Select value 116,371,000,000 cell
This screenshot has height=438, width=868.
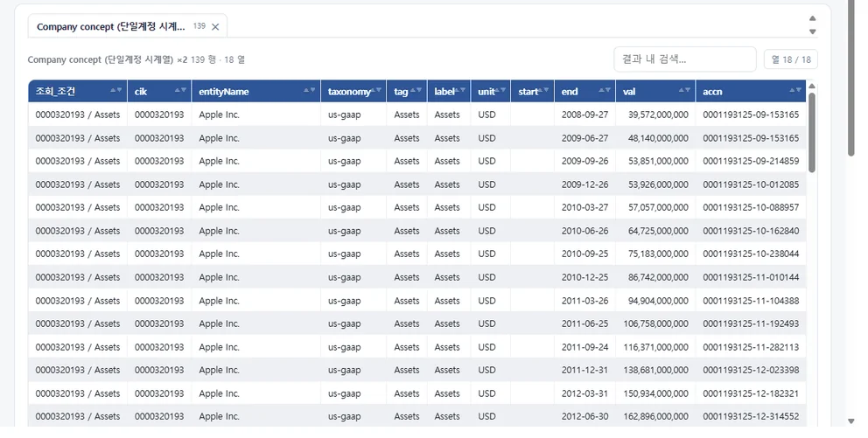point(655,347)
